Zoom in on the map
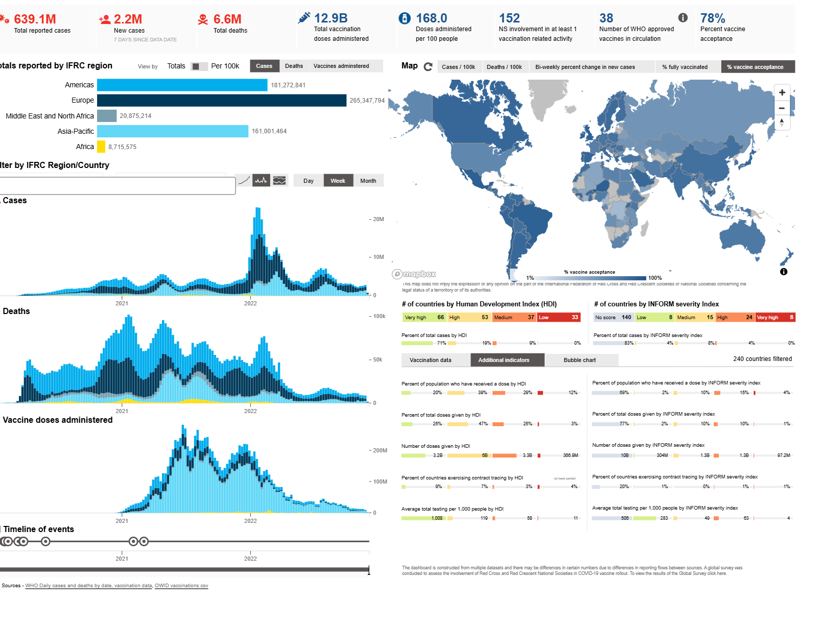Viewport: 840px width, 626px height. point(782,92)
